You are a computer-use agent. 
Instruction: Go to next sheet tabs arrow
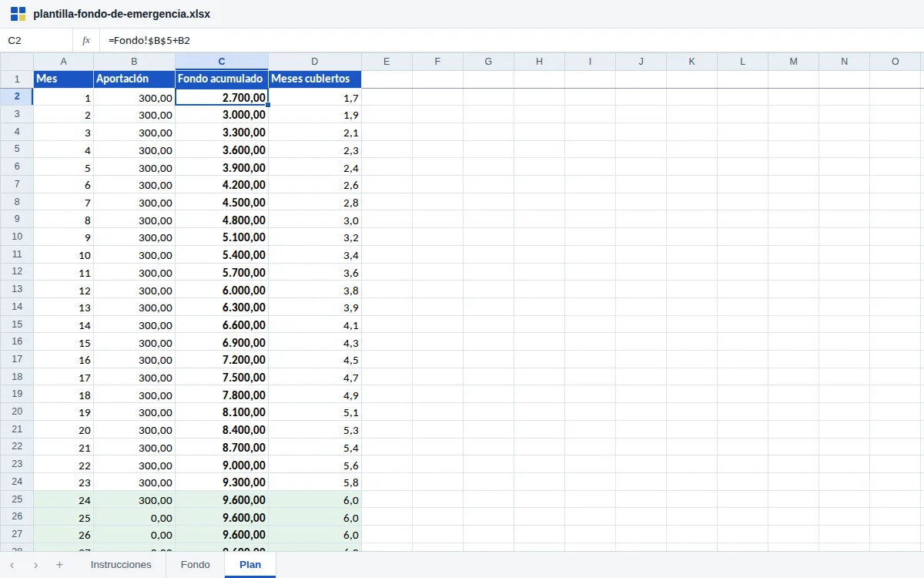[35, 565]
